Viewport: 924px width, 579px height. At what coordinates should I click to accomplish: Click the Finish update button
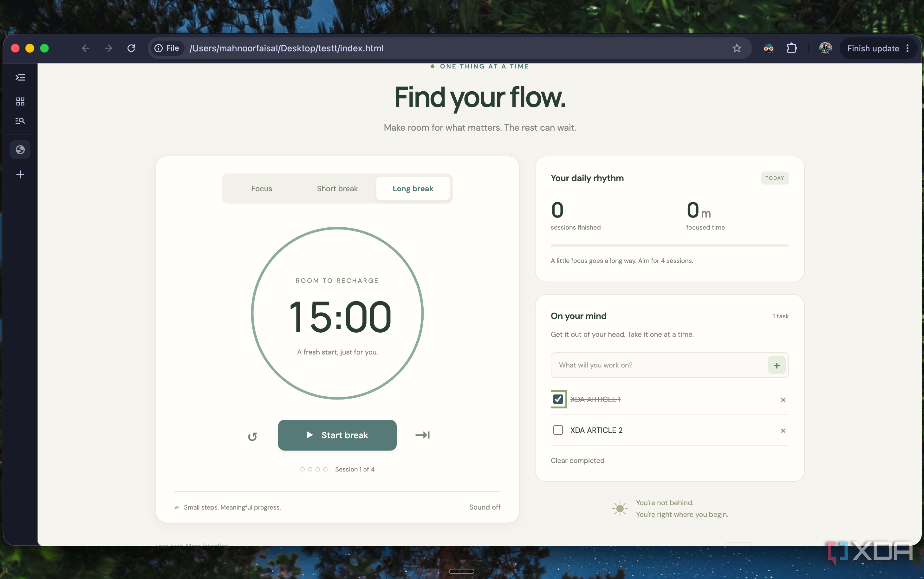873,48
